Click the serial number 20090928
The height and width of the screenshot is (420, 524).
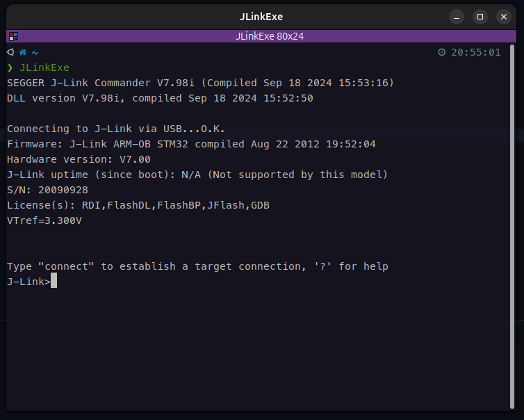(x=63, y=190)
